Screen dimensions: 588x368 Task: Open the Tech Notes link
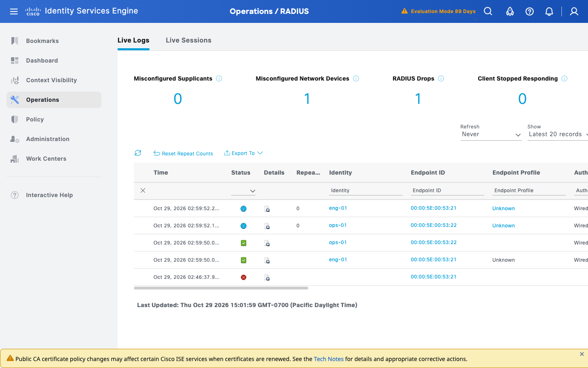(329, 359)
